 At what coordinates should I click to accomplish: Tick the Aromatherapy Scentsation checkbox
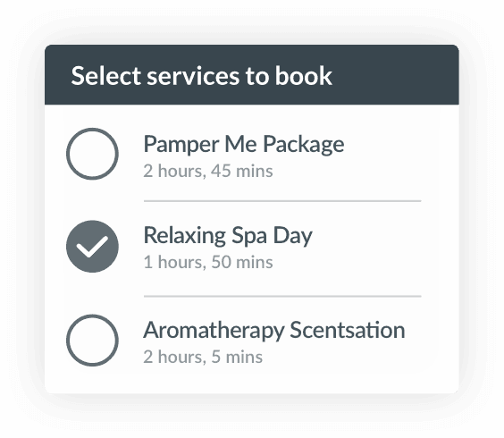(92, 341)
